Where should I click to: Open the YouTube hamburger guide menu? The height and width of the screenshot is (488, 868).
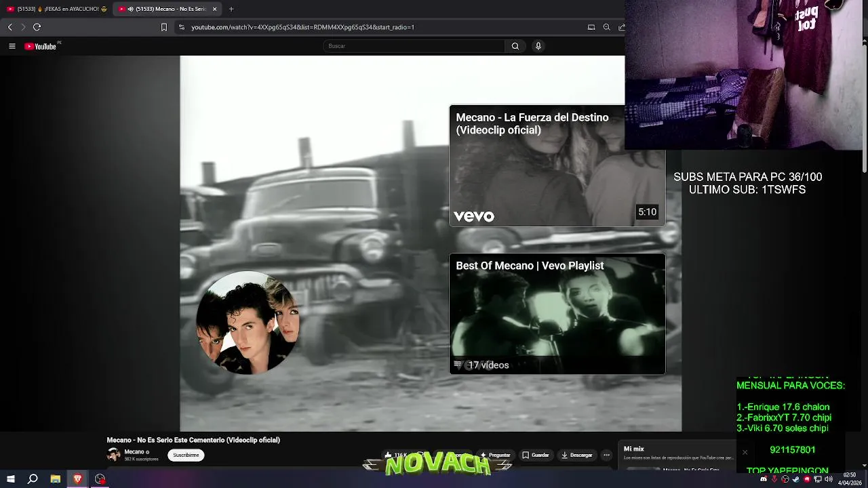pyautogui.click(x=12, y=46)
